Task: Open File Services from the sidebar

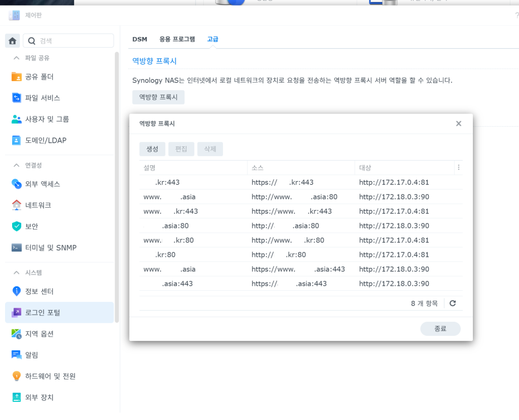Action: 43,98
